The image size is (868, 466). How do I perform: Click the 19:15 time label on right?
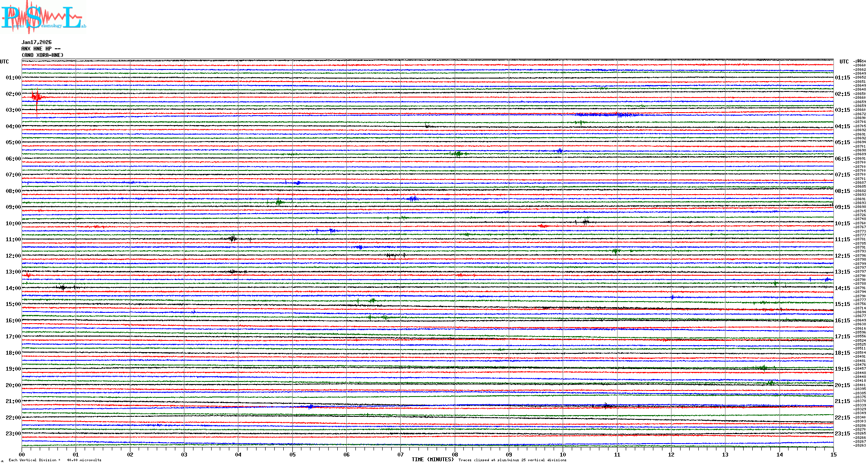click(x=842, y=369)
